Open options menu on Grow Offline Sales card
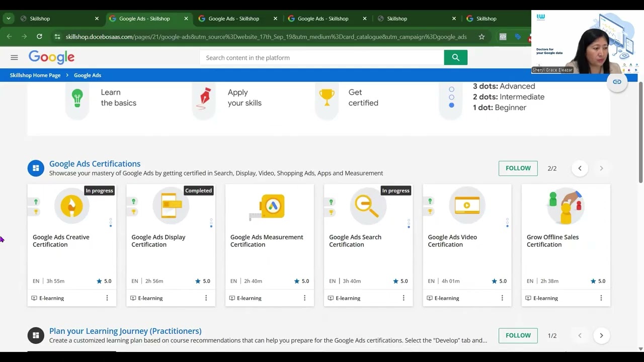Screen dimensions: 644x362 (x=601, y=298)
